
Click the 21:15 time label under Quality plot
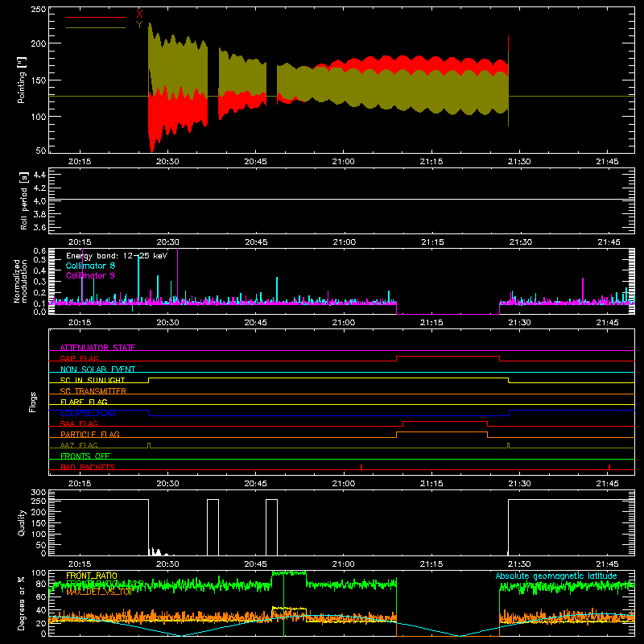(x=431, y=564)
